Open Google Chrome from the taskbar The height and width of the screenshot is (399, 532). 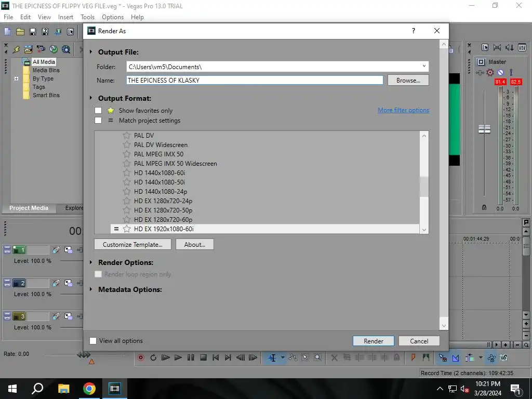point(89,389)
